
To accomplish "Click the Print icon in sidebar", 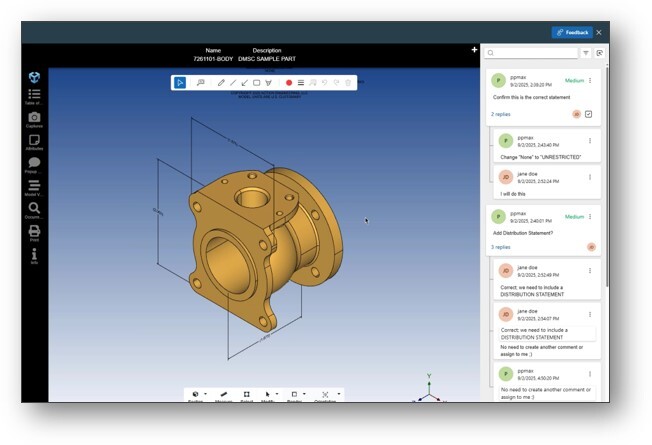I will pyautogui.click(x=34, y=232).
